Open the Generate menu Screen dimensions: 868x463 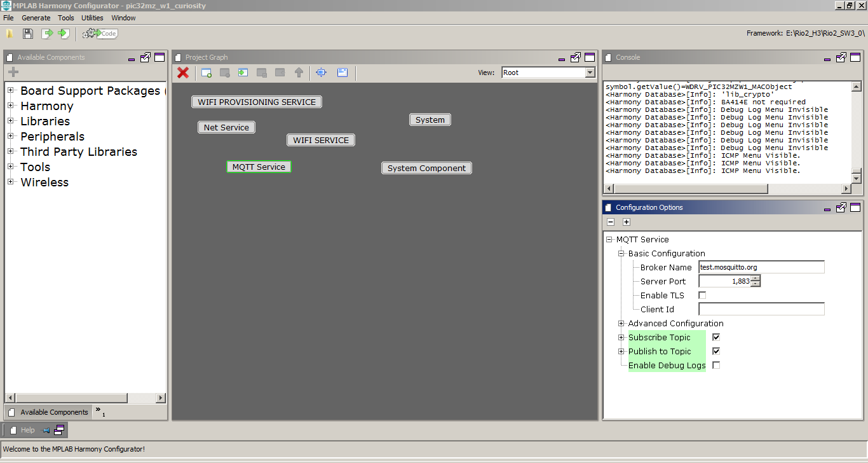(x=36, y=18)
